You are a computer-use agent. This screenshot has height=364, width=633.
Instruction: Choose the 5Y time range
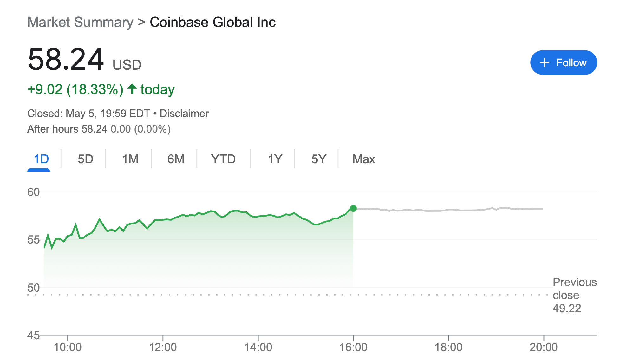click(318, 159)
